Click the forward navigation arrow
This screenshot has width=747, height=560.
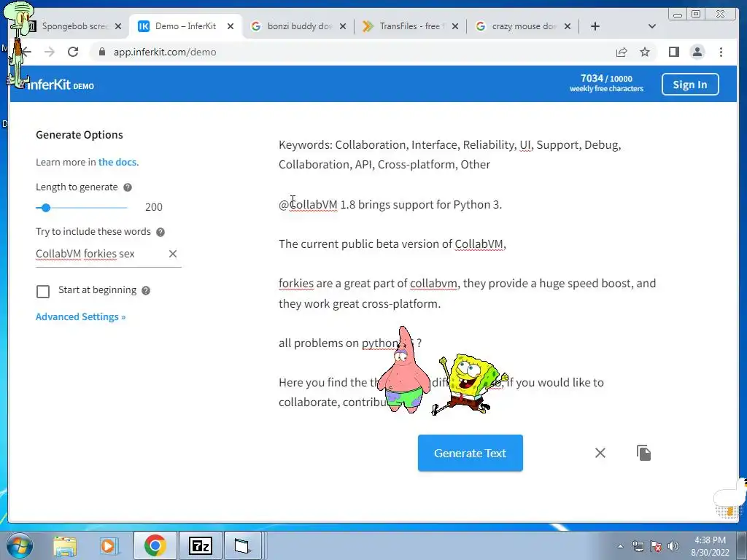click(49, 52)
